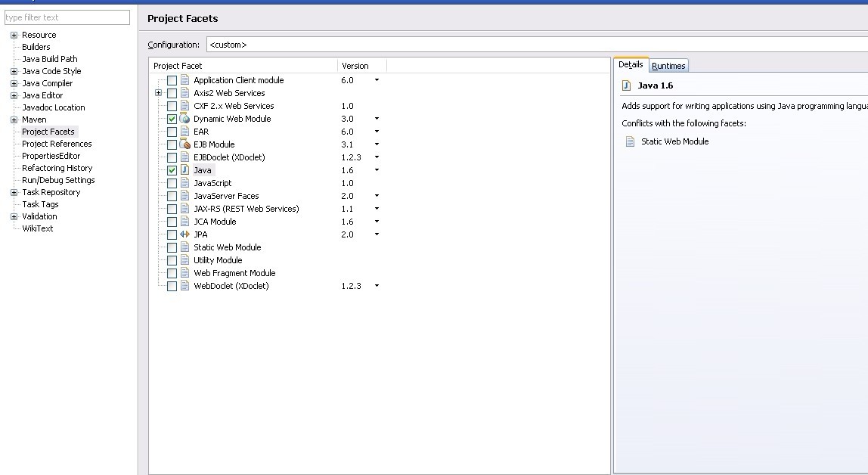Image resolution: width=868 pixels, height=475 pixels.
Task: Click the Java 1.6 icon in Details header
Action: pyautogui.click(x=627, y=85)
